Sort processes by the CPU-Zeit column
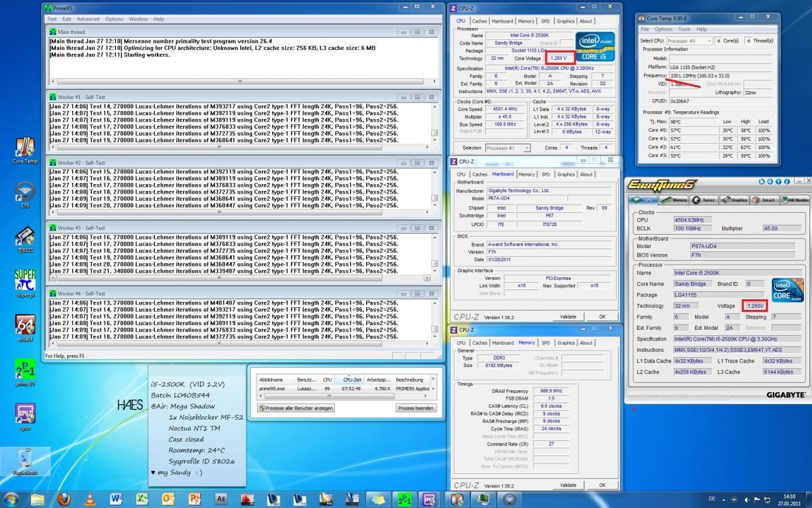Screen dimensions: 812x508 [350, 380]
